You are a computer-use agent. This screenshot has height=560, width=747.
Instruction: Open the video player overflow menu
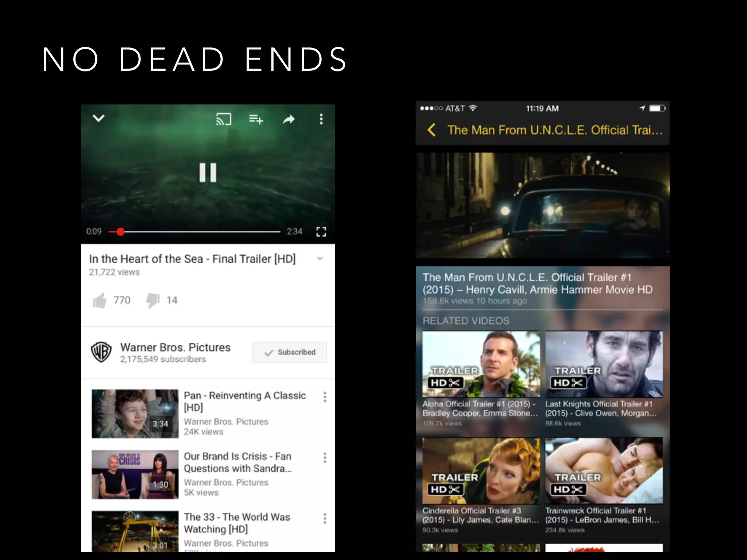pos(321,119)
